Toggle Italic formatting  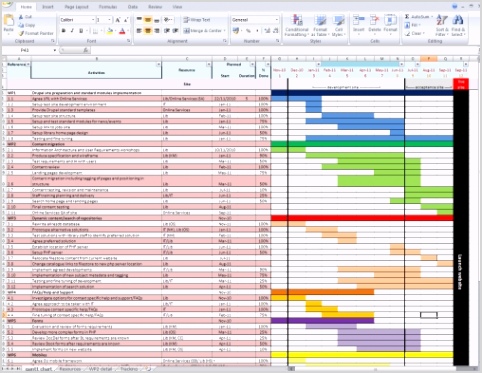click(x=72, y=31)
